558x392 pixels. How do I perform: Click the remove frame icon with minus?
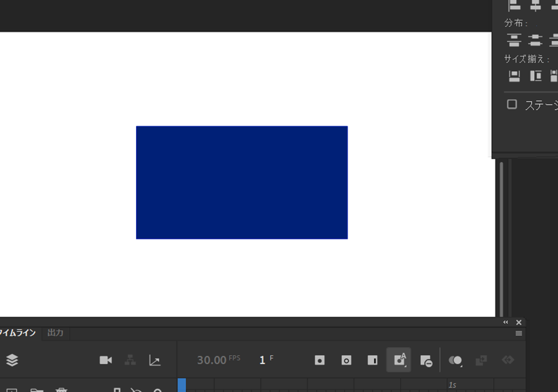426,361
